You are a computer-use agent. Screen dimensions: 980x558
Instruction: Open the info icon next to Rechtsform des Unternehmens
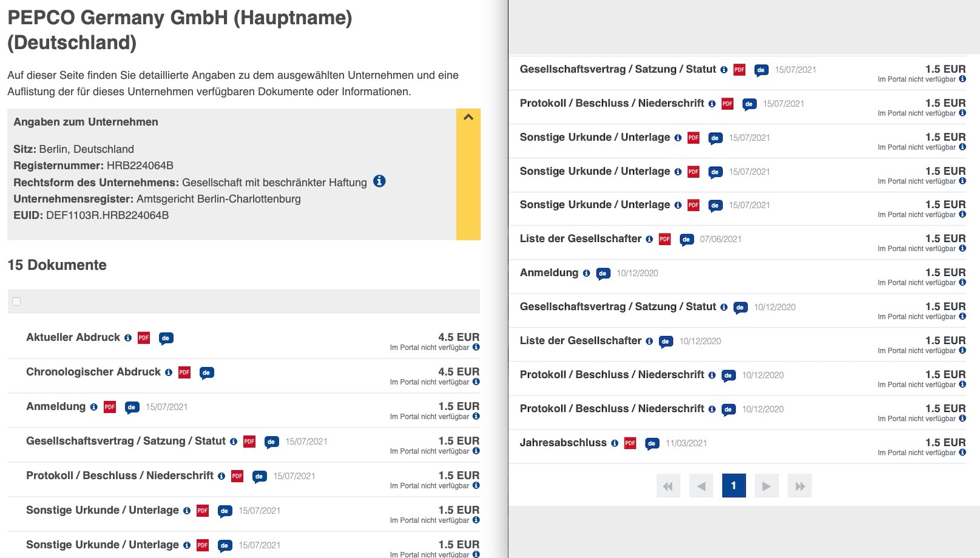379,181
